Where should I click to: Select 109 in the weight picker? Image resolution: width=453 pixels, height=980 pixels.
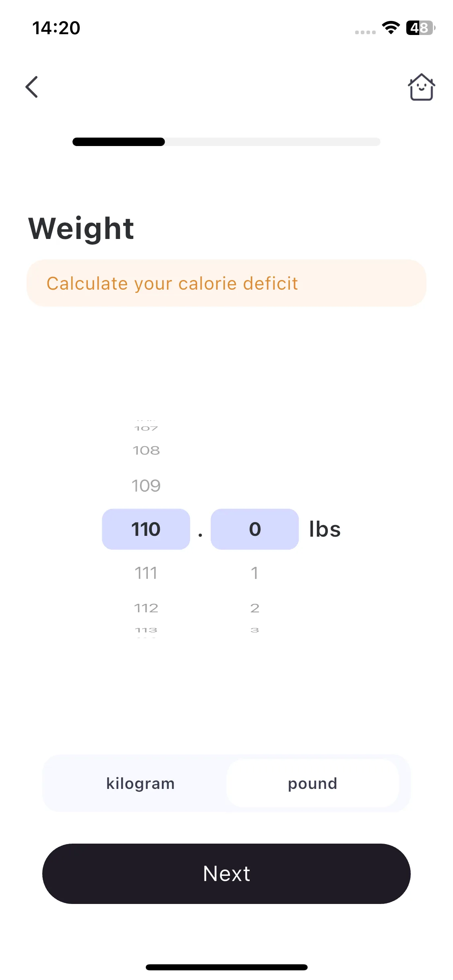pos(146,486)
